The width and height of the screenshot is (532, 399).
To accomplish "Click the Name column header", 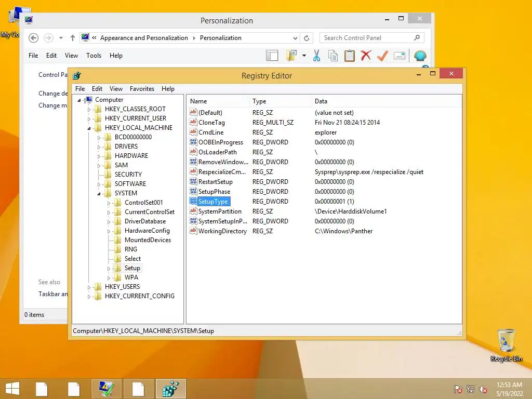I will pos(217,101).
